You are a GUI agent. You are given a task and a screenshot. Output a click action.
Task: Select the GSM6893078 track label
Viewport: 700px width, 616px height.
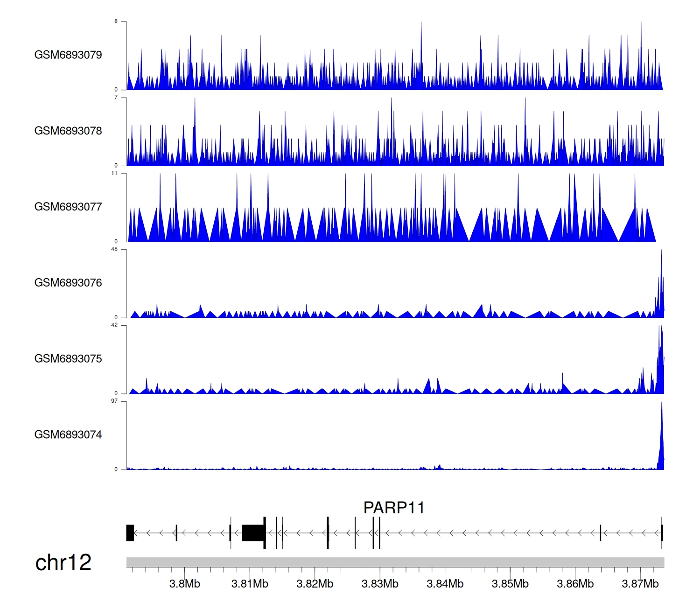[x=68, y=131]
